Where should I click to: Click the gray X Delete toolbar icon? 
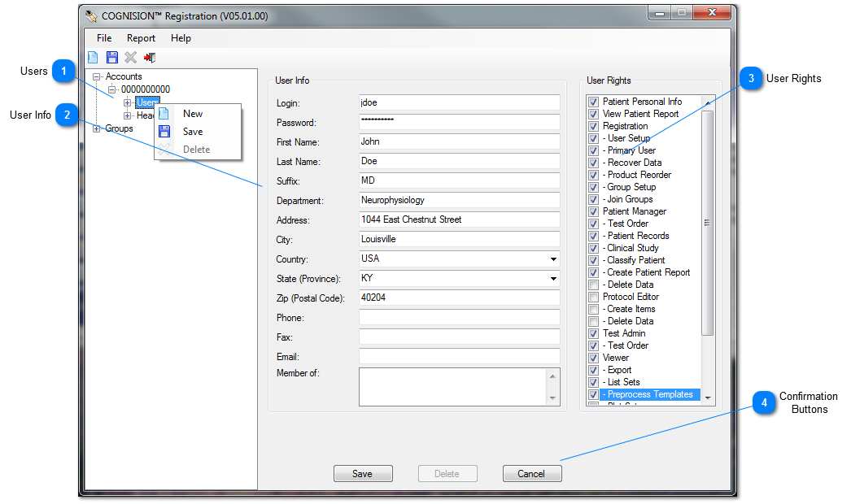(x=130, y=58)
